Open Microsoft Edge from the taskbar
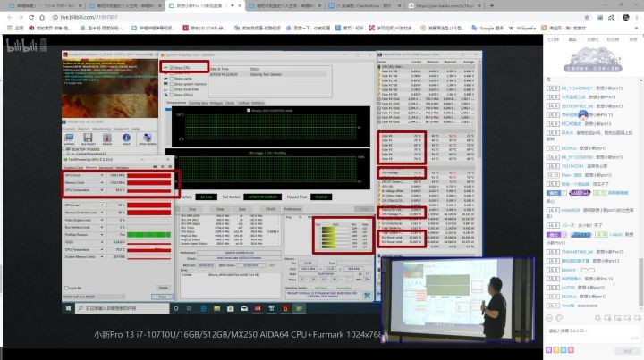644x360 pixels. (203, 308)
